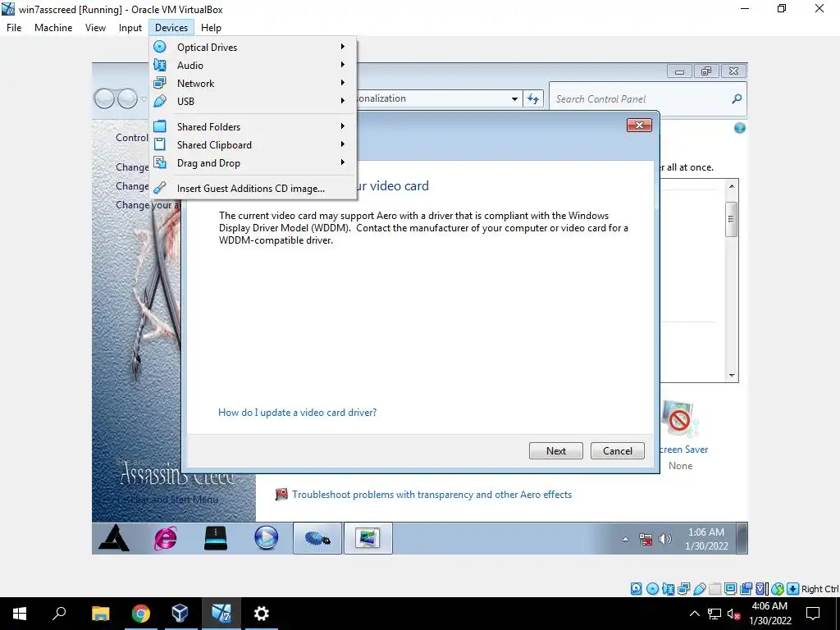The height and width of the screenshot is (630, 840).
Task: Click the refresh button beside address bar
Action: tap(533, 98)
